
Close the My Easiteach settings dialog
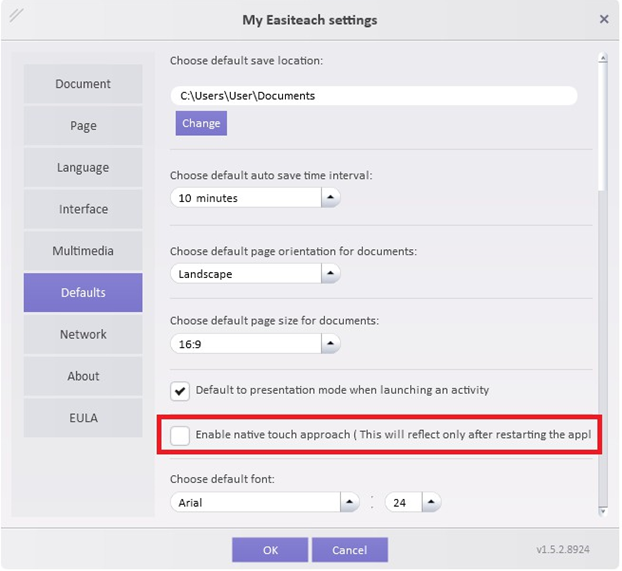pos(603,19)
